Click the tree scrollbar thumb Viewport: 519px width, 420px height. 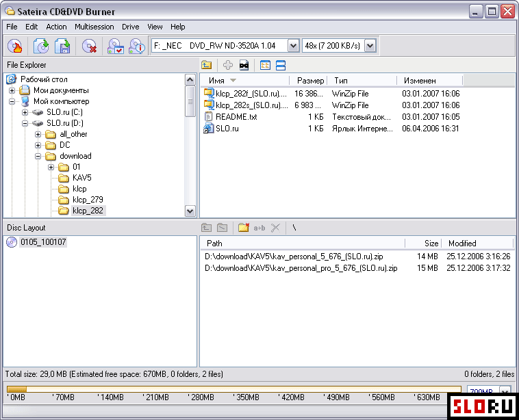[190, 101]
